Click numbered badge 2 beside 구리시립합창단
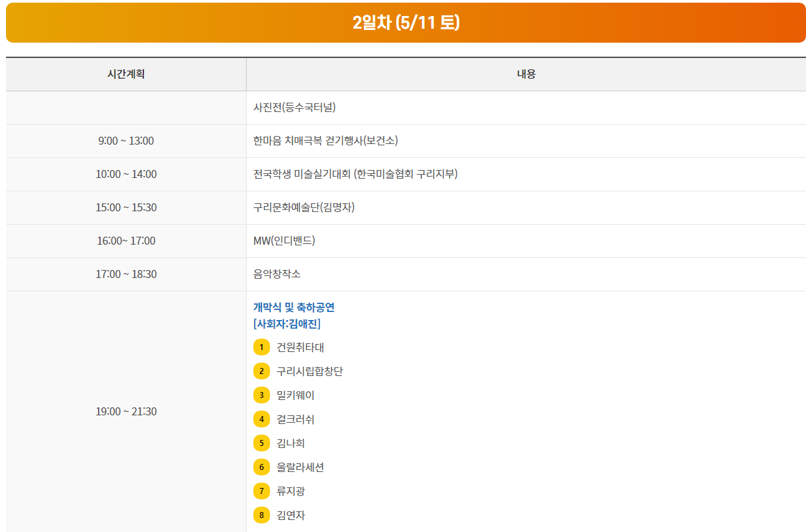This screenshot has width=806, height=532. point(261,371)
